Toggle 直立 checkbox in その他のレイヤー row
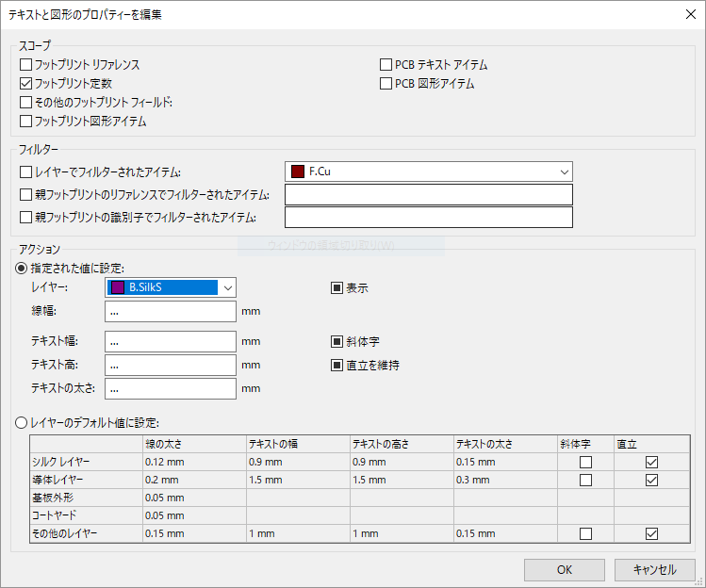The height and width of the screenshot is (588, 706). tap(651, 533)
